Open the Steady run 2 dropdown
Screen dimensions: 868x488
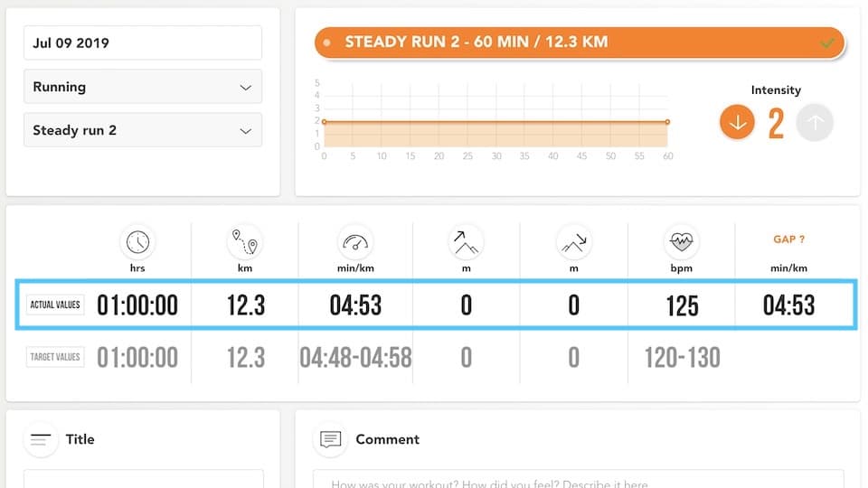(x=143, y=130)
